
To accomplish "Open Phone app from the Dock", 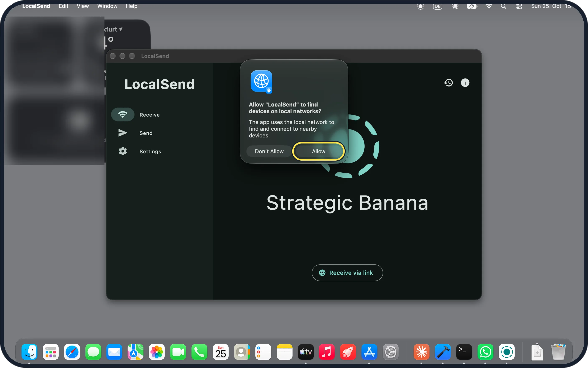I will [199, 352].
